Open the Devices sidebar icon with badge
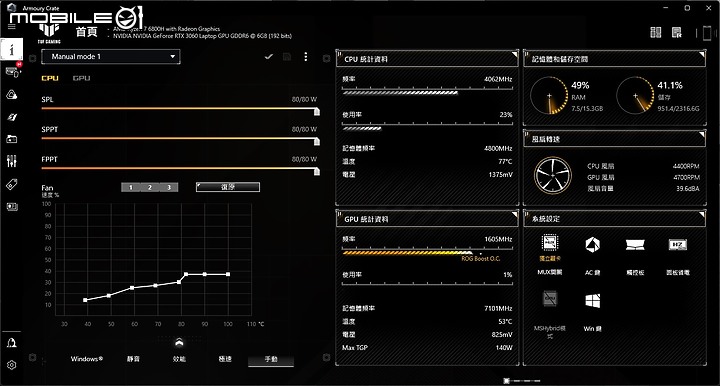720x386 pixels. coord(12,71)
